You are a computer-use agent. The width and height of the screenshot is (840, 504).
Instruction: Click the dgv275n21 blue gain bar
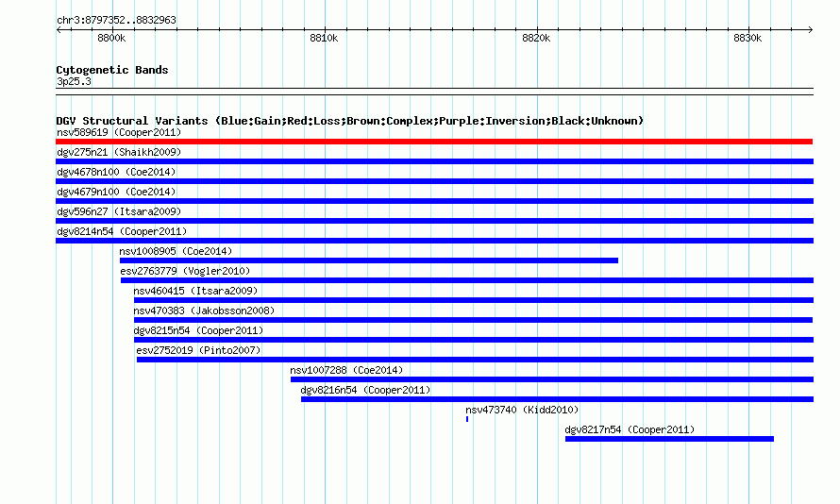[x=434, y=161]
